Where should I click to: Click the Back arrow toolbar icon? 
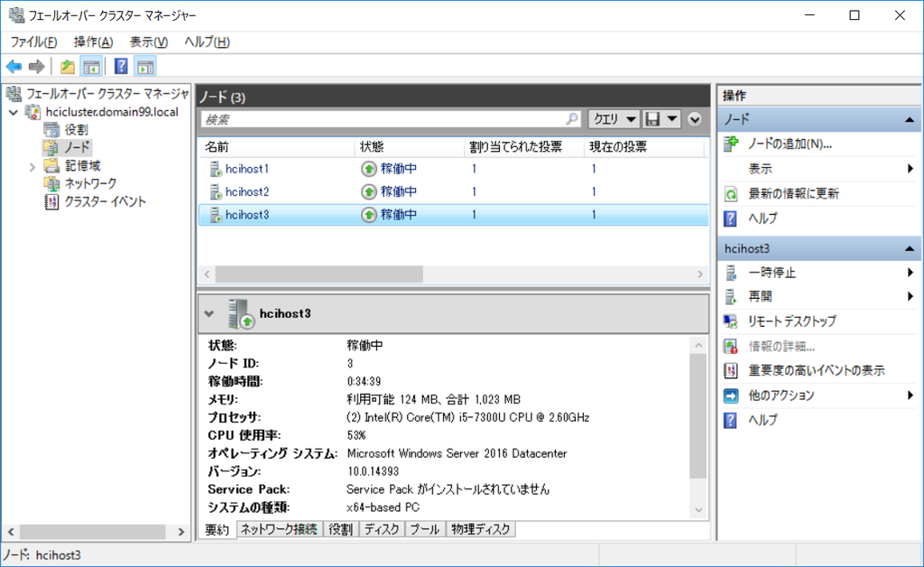point(14,67)
